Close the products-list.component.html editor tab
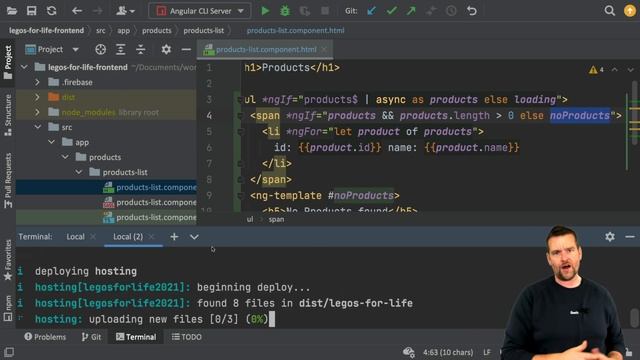Viewport: 640px width, 360px height. (324, 49)
